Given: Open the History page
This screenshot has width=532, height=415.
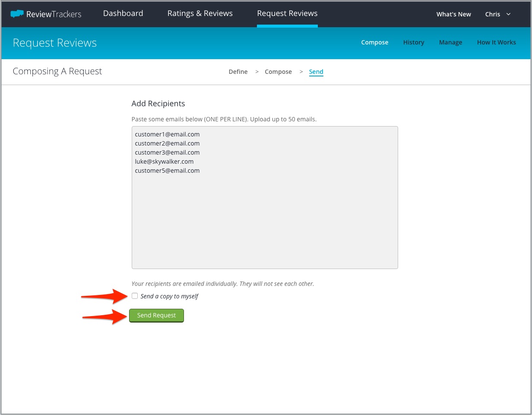Looking at the screenshot, I should (x=414, y=42).
